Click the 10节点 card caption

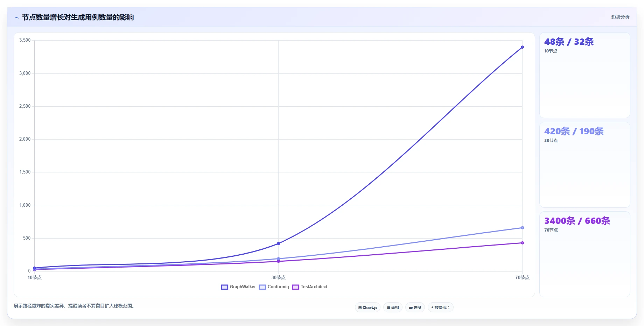tap(551, 51)
